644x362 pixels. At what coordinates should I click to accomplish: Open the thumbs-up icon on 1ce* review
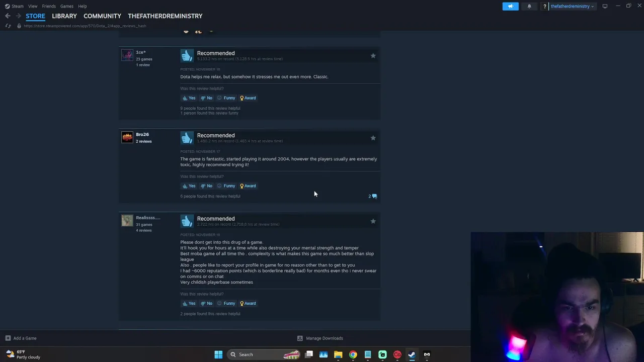click(187, 55)
